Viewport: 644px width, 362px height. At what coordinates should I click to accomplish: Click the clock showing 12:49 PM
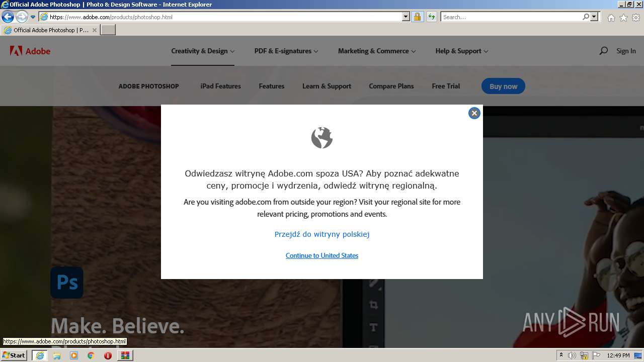(x=618, y=355)
